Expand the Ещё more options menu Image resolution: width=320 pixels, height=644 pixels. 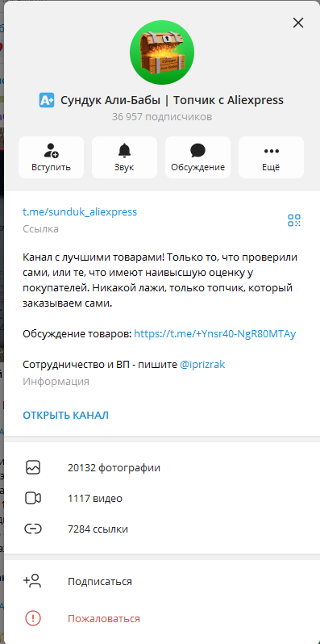pyautogui.click(x=271, y=157)
